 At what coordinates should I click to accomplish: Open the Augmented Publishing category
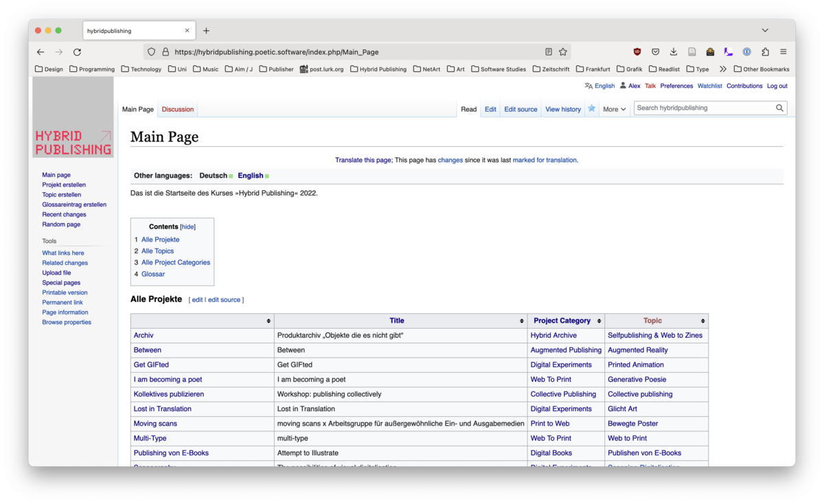[566, 350]
